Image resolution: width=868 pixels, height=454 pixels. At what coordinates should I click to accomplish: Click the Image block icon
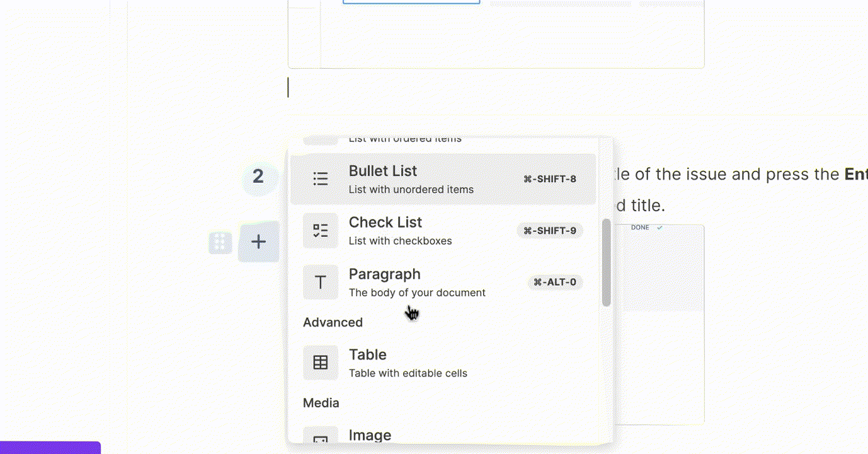[x=321, y=436]
